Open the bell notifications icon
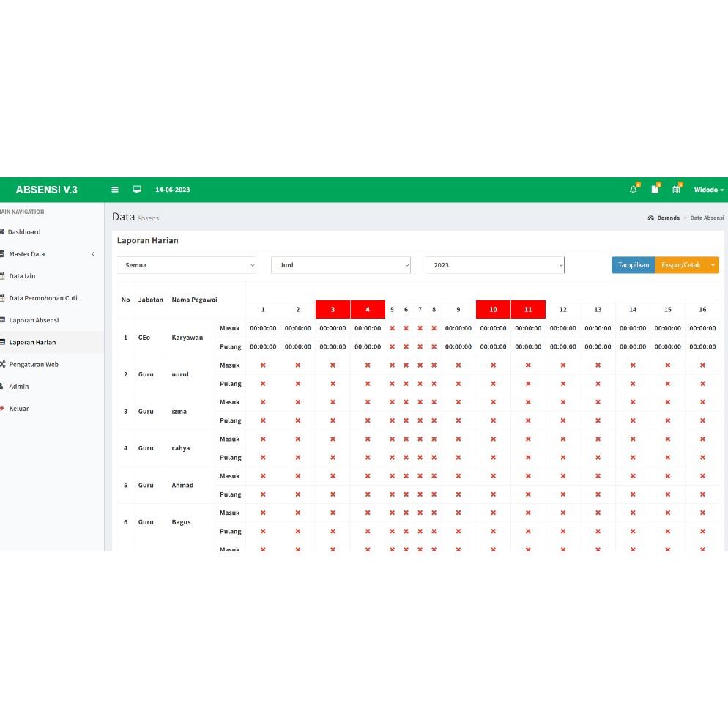Viewport: 728px width, 728px height. [x=634, y=190]
